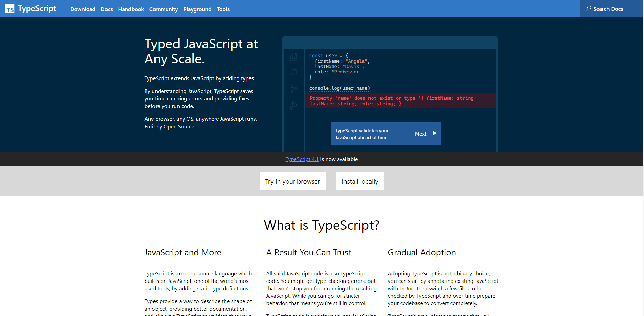Focus the Search Docs field
The width and height of the screenshot is (644, 316).
point(612,8)
